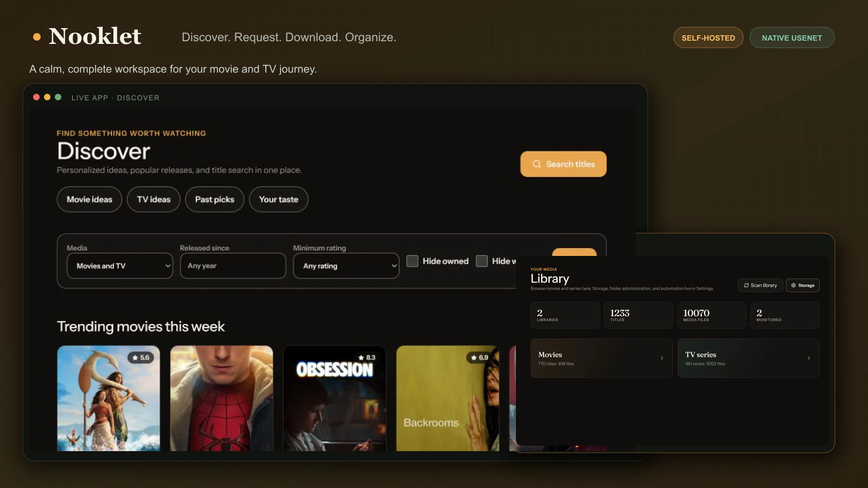Open the Minimum rating dropdown
The image size is (868, 488).
pos(346,266)
